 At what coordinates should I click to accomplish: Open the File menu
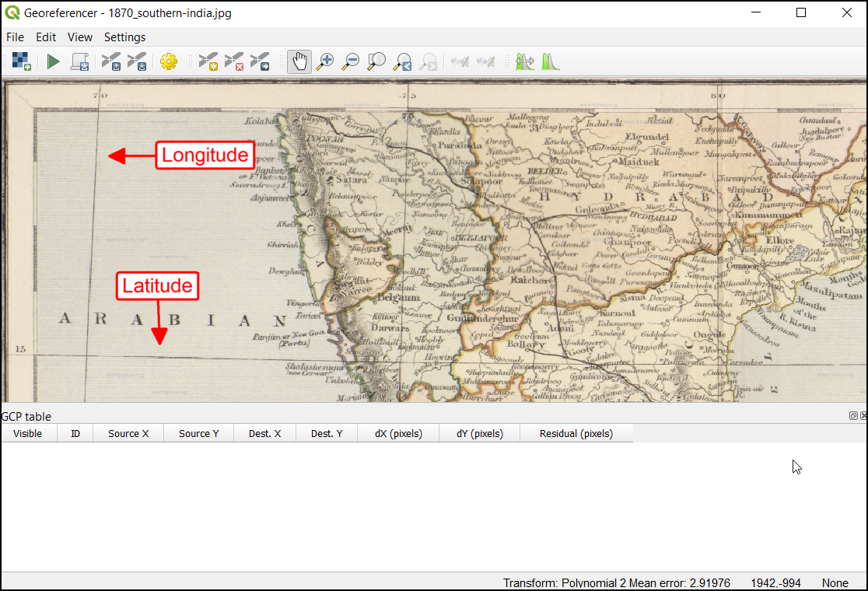click(x=15, y=37)
